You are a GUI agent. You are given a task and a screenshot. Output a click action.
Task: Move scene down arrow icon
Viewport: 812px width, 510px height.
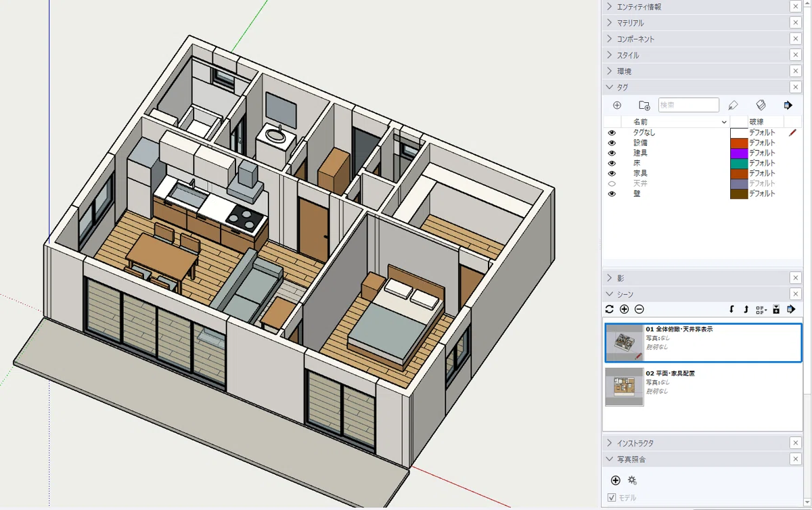(731, 309)
